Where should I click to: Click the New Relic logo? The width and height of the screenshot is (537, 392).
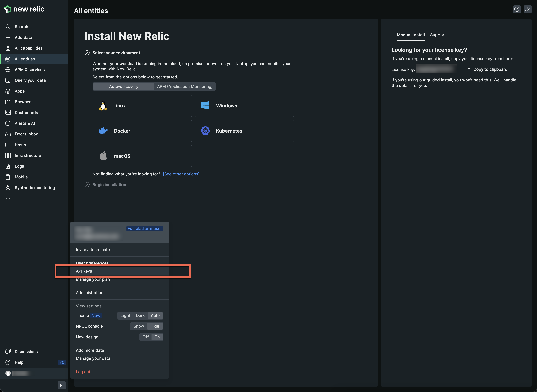pyautogui.click(x=25, y=9)
